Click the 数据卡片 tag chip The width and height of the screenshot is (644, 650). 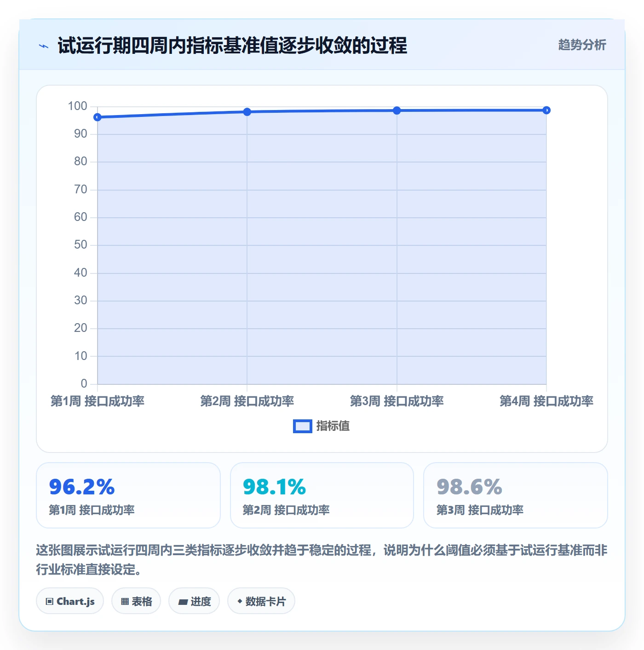point(261,601)
